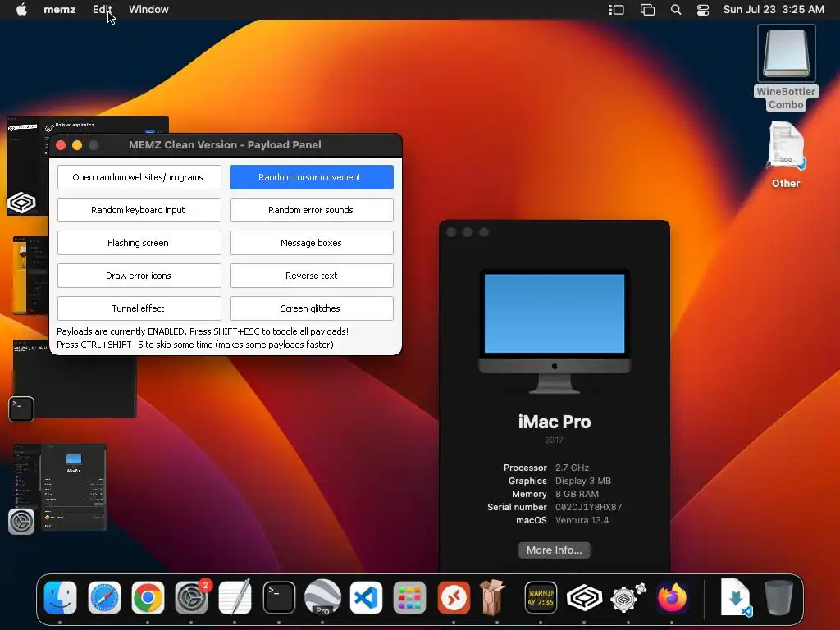
Task: Select the top Stage Manager thumbnail with cube logo
Action: tap(30, 166)
